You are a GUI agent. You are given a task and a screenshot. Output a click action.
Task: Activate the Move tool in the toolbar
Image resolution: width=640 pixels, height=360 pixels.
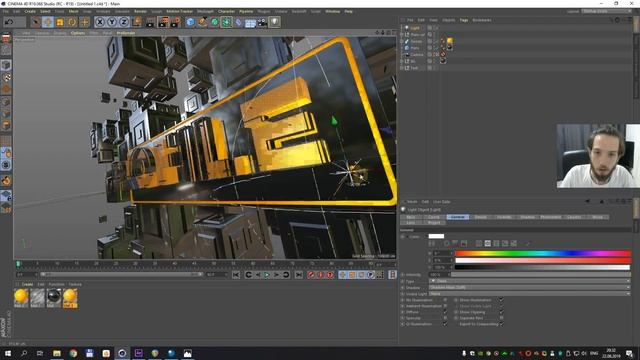click(48, 22)
